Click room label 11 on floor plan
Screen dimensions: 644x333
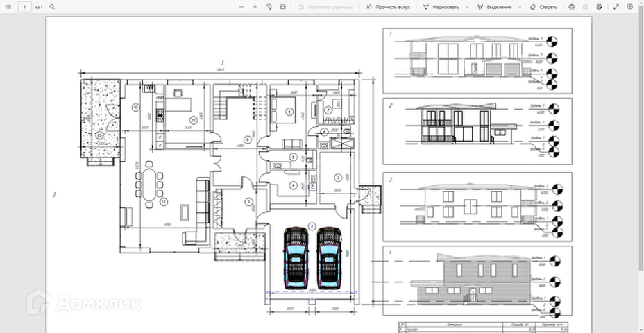pos(164,202)
